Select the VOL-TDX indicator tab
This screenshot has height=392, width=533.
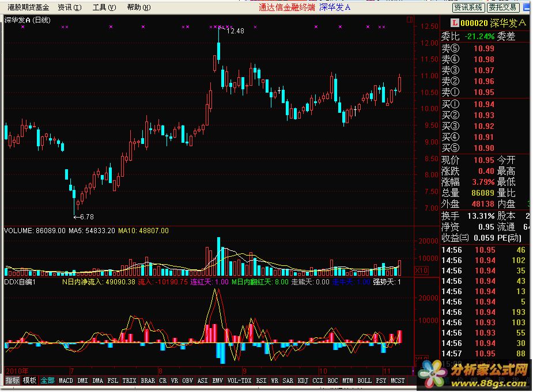pos(239,381)
